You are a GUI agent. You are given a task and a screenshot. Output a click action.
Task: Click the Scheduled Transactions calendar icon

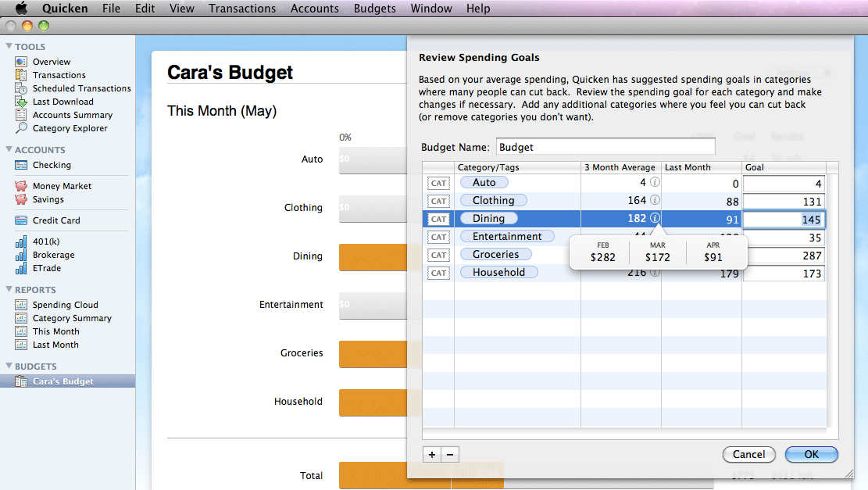21,88
